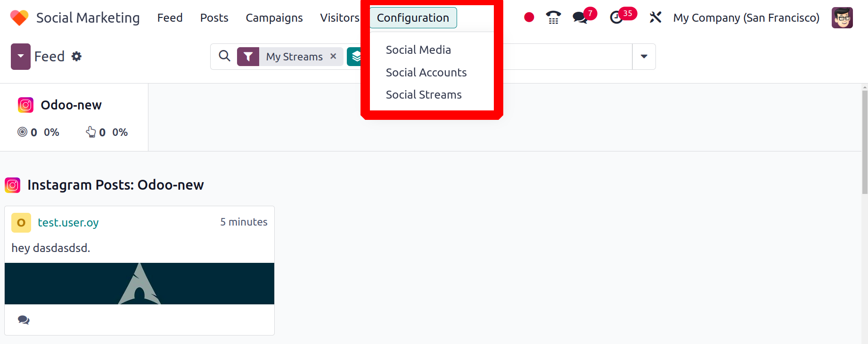The image size is (868, 344).
Task: Click the search magnifier icon
Action: click(225, 56)
